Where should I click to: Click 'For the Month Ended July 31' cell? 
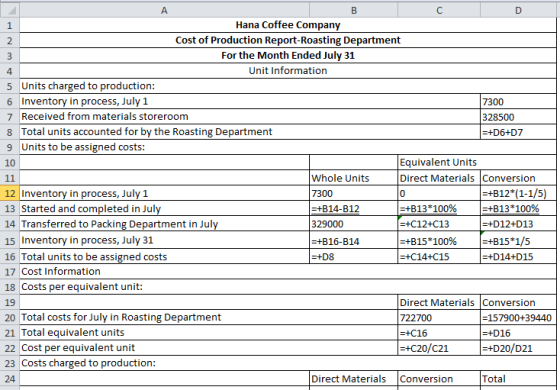click(288, 55)
